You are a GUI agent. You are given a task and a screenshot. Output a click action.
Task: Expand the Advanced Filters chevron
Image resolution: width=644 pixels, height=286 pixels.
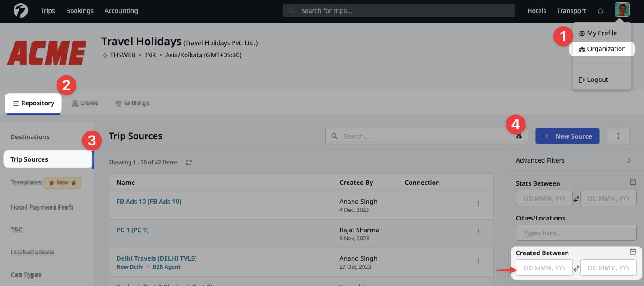(x=629, y=160)
